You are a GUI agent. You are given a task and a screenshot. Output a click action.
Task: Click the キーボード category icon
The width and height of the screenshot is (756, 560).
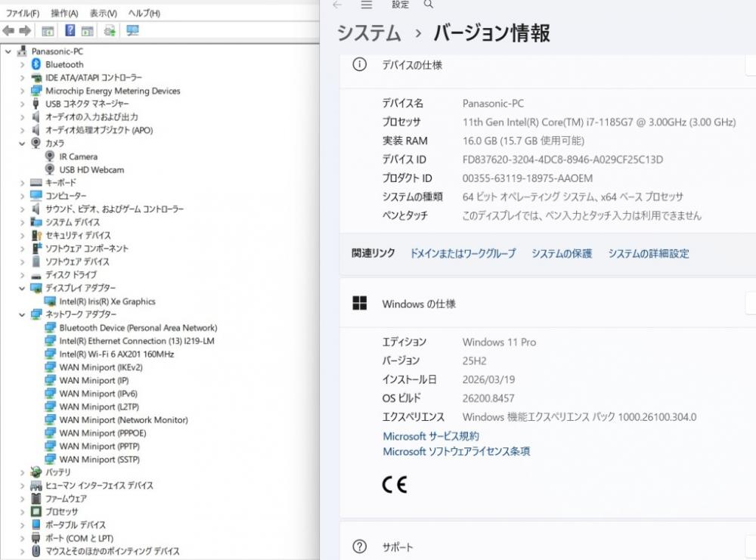tap(36, 183)
